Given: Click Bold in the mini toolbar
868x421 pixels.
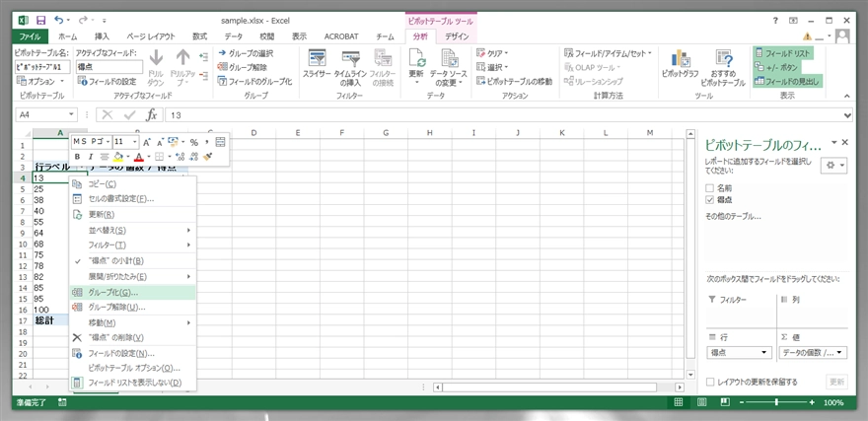Looking at the screenshot, I should click(x=78, y=157).
